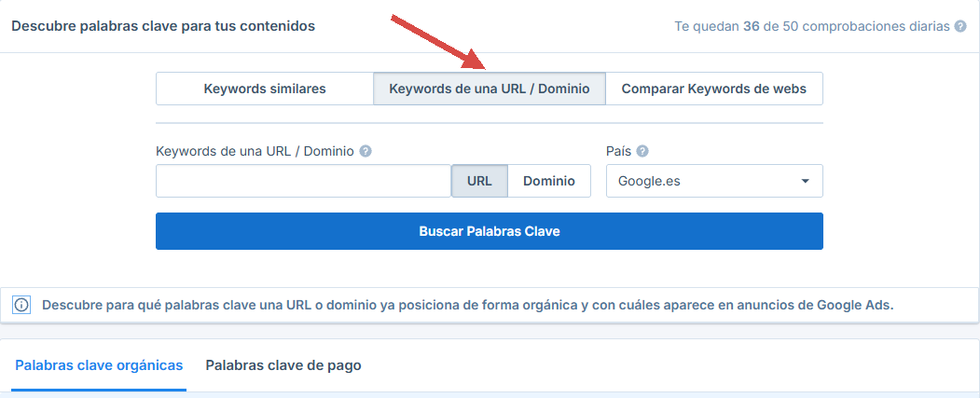Click Buscar Palabras Clave button
This screenshot has height=398, width=980.
click(x=490, y=231)
